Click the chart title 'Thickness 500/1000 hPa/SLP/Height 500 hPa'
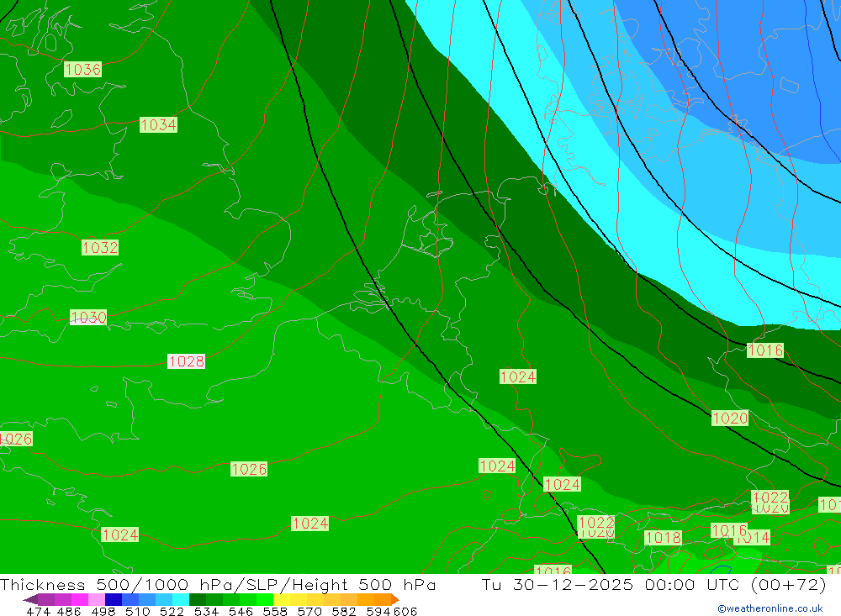The height and width of the screenshot is (616, 841). pyautogui.click(x=218, y=584)
